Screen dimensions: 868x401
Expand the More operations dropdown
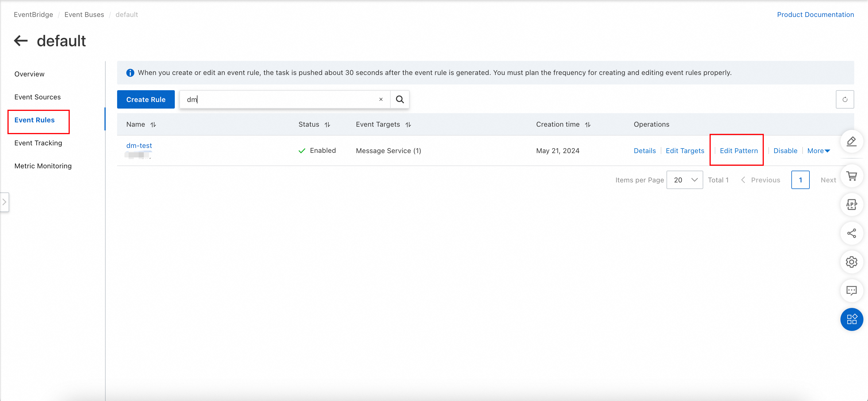(818, 151)
